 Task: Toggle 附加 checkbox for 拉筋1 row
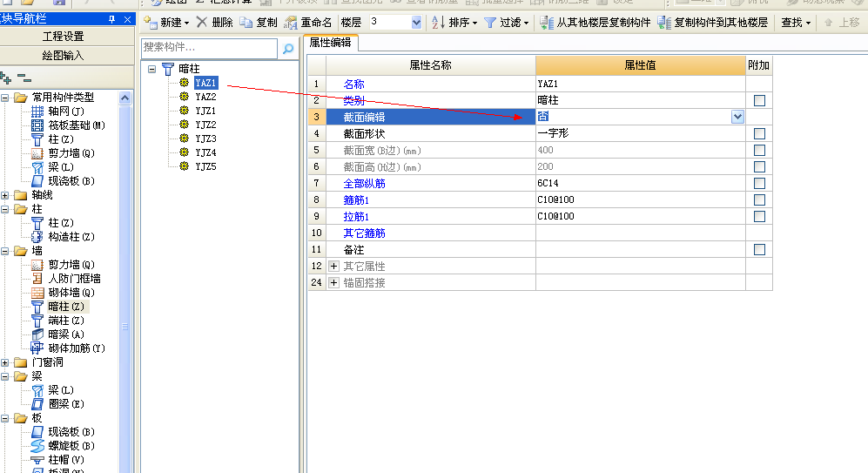[x=759, y=217]
